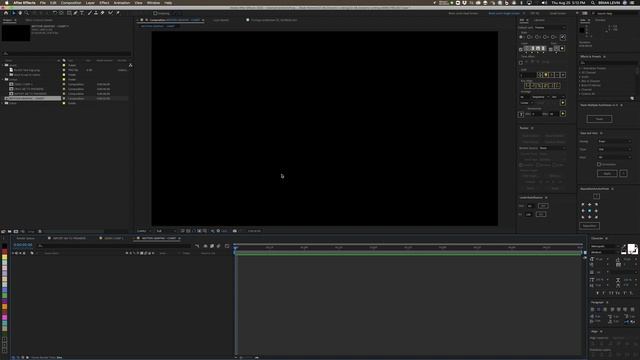Click the New Composition icon below Project panel
The width and height of the screenshot is (640, 360).
[16, 231]
